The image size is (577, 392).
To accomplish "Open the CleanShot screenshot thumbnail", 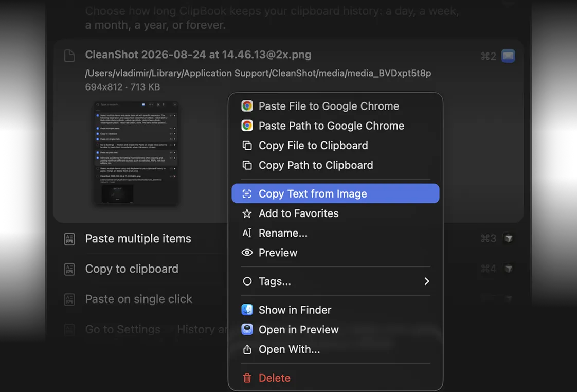I will coord(136,153).
